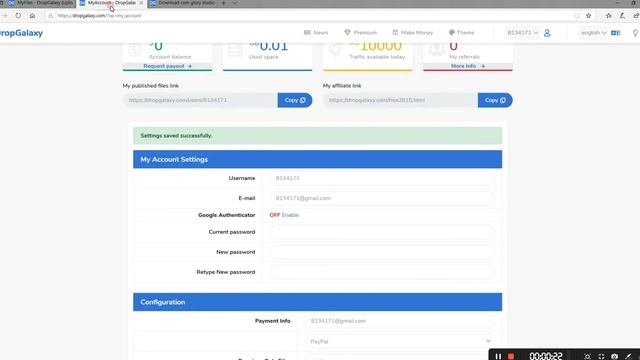Switch to the MyFiles DropGalaxy tab
The height and width of the screenshot is (360, 640).
[41, 3]
